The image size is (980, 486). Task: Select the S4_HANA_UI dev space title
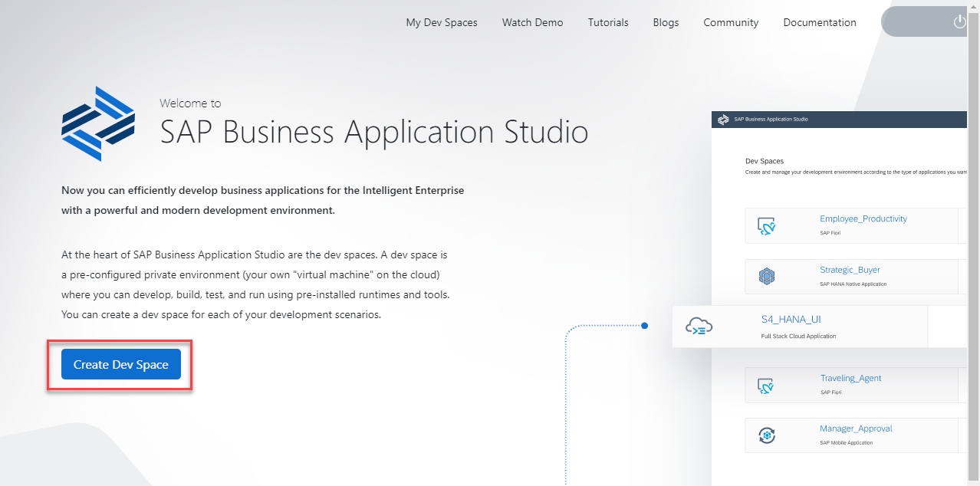(x=791, y=319)
